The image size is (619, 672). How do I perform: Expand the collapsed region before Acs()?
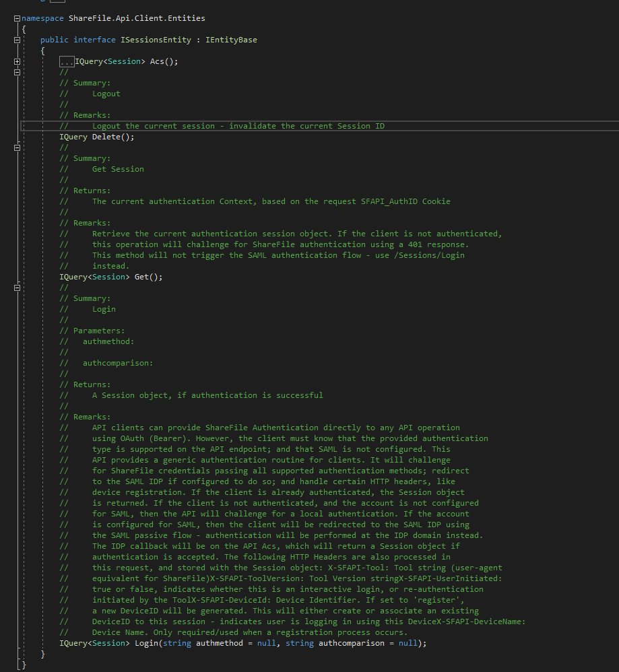(17, 61)
